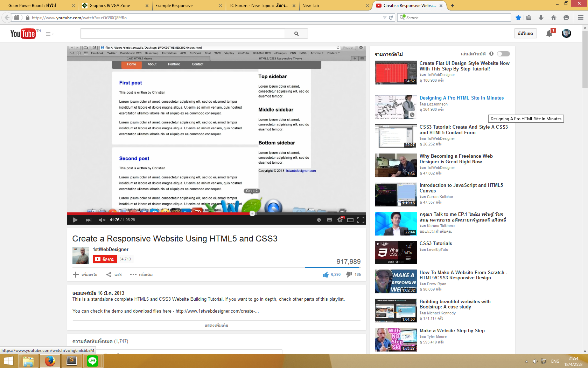Click the 1stwebdesigner.com description link
Screen dimensions: 588x368
(217, 311)
